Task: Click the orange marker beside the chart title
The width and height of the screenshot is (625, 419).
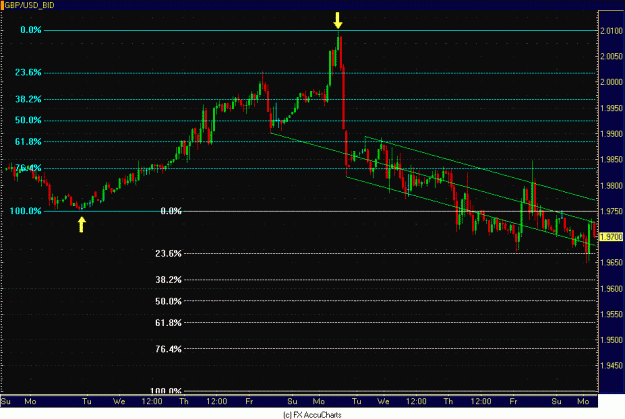Action: 2,5
